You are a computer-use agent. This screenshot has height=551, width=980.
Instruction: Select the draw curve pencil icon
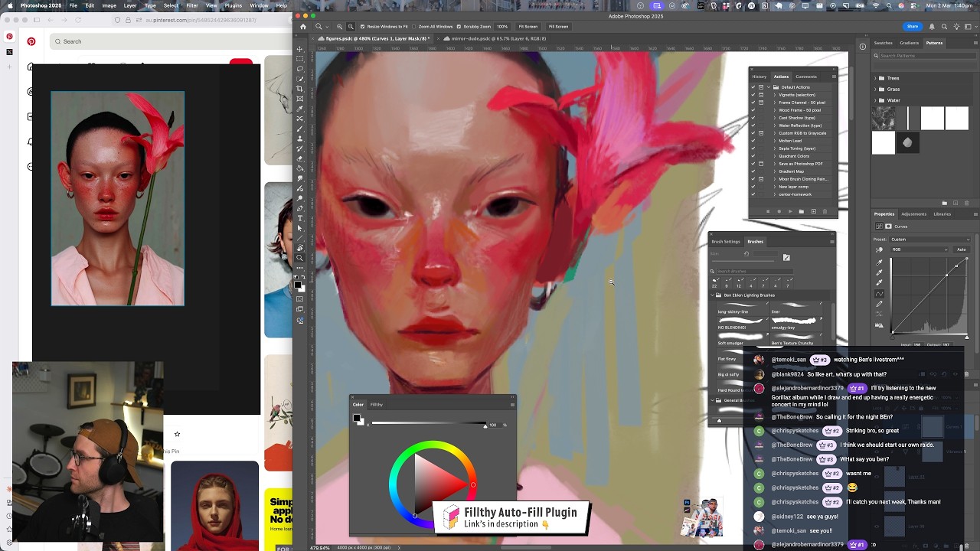point(880,305)
